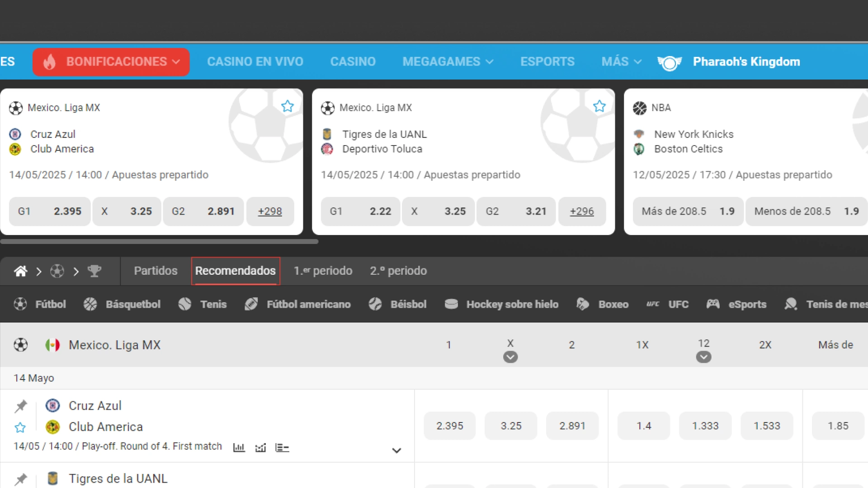Choose UFC sport filter
The width and height of the screenshot is (868, 488).
667,304
